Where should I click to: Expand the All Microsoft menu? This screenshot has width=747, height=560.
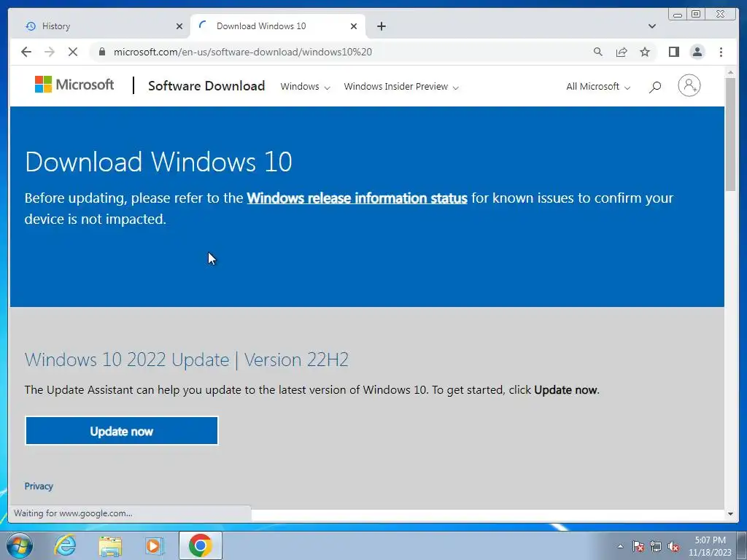(x=598, y=87)
